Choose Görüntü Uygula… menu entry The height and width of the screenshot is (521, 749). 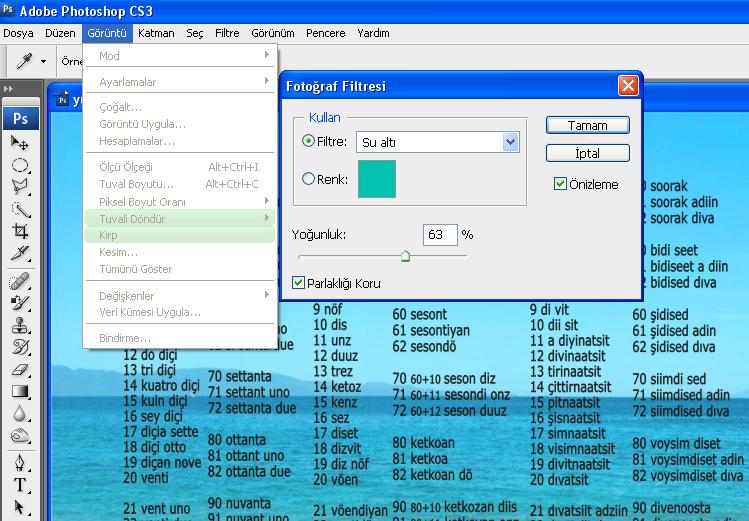(180, 124)
